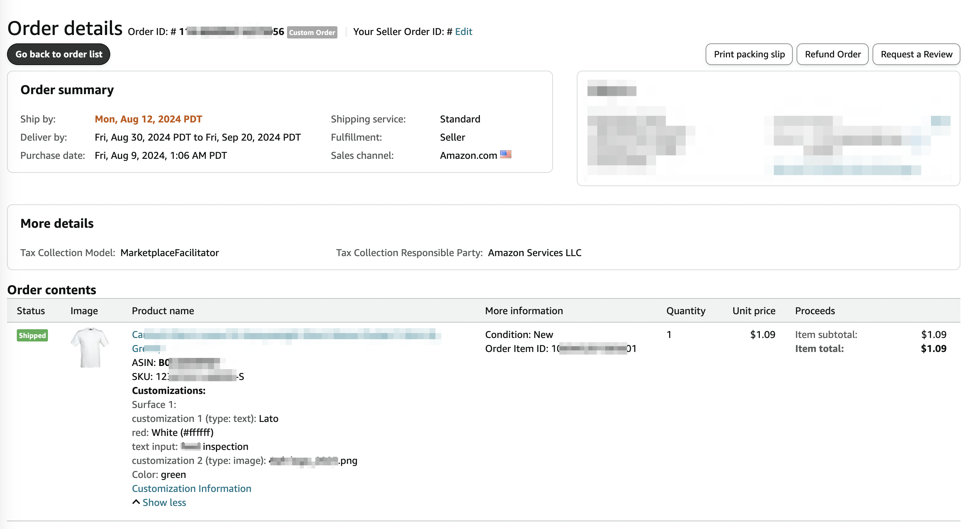Click the Status column header
Viewport: 980px width, 529px height.
coord(31,311)
